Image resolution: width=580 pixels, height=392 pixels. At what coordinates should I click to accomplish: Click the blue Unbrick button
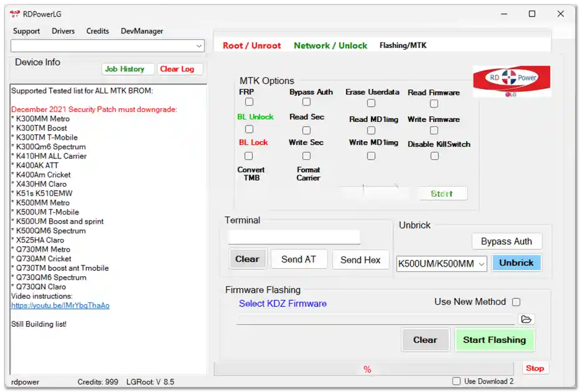517,263
